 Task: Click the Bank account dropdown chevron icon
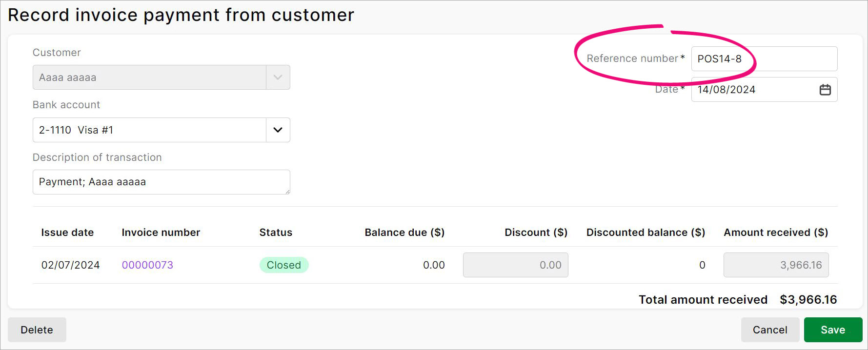pos(278,130)
